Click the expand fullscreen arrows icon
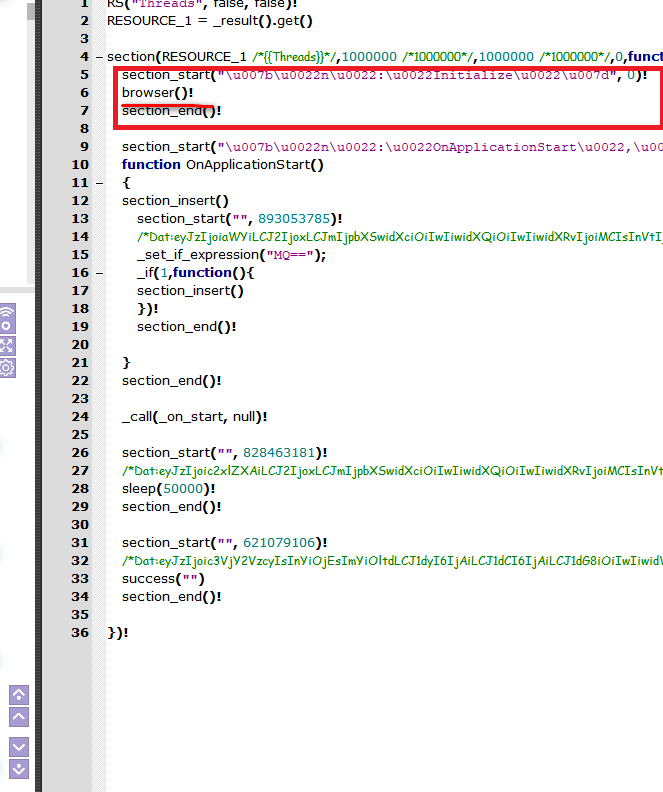Viewport: 663px width, 792px height. [7, 345]
